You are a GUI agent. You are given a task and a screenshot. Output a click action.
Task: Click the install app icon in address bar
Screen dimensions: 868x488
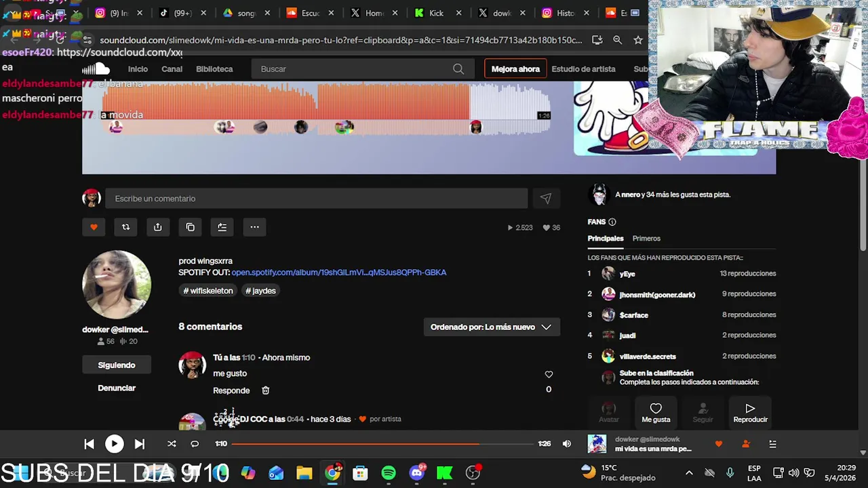(x=597, y=40)
